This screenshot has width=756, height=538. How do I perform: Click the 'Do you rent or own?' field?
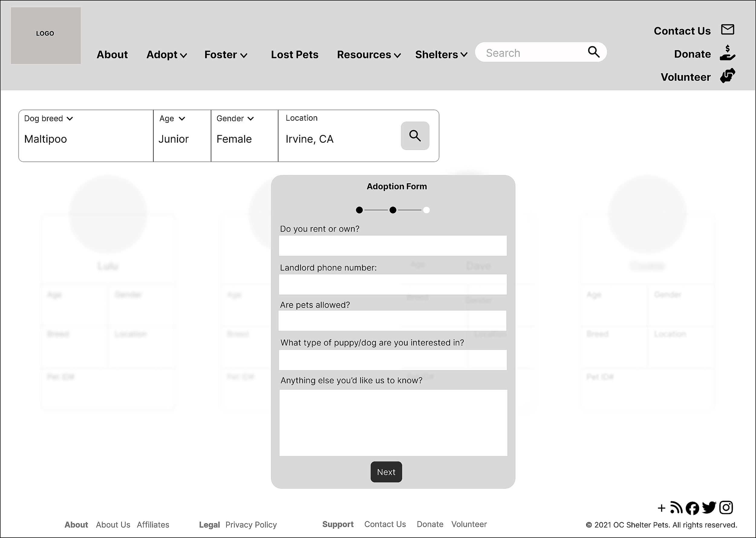393,246
